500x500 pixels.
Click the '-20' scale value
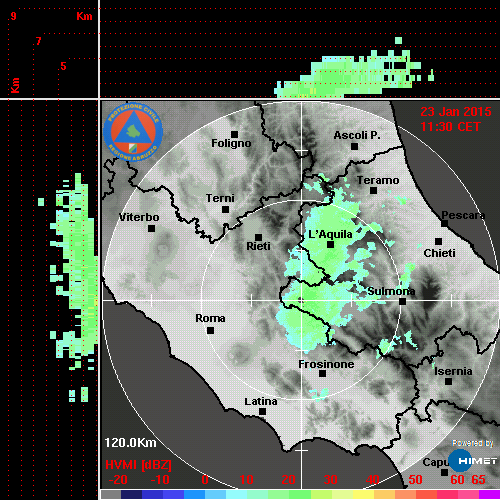pos(118,480)
